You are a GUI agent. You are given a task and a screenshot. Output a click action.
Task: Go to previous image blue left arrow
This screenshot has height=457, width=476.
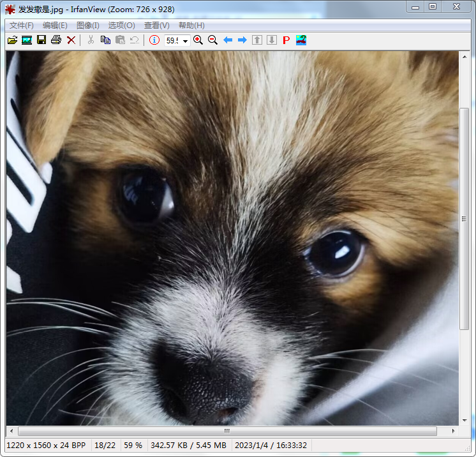click(228, 40)
